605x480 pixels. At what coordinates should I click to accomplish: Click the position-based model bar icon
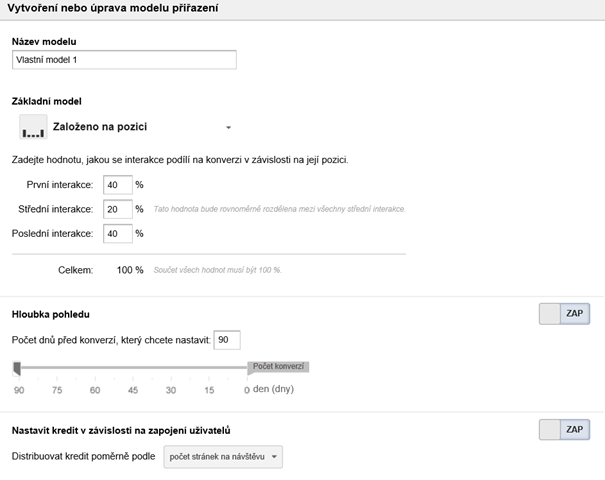(33, 127)
